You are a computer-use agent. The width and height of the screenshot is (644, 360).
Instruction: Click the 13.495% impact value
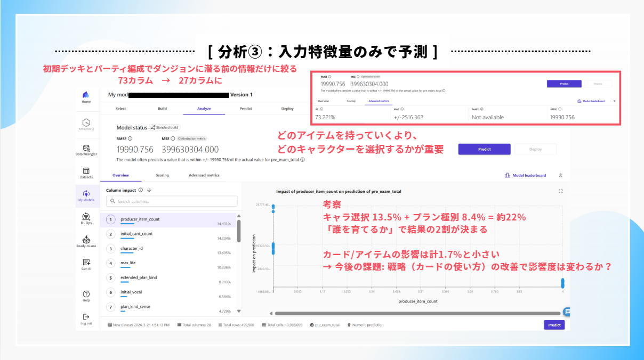223,253
